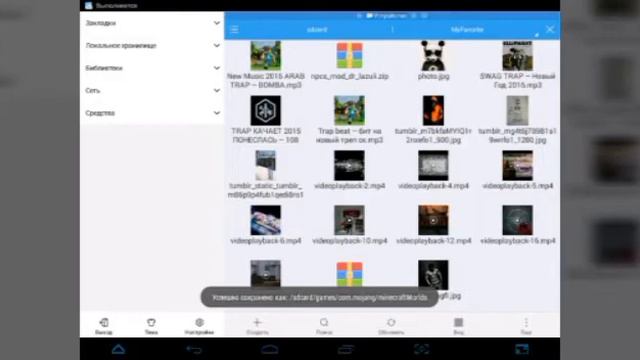Tap the rightmost icon in the navigation bar
Viewport: 640px width, 360px height.
[x=522, y=349]
